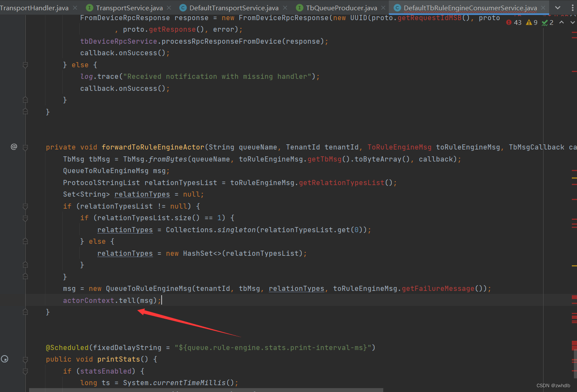The image size is (577, 392).
Task: Fold the printStats method
Action: pyautogui.click(x=25, y=359)
